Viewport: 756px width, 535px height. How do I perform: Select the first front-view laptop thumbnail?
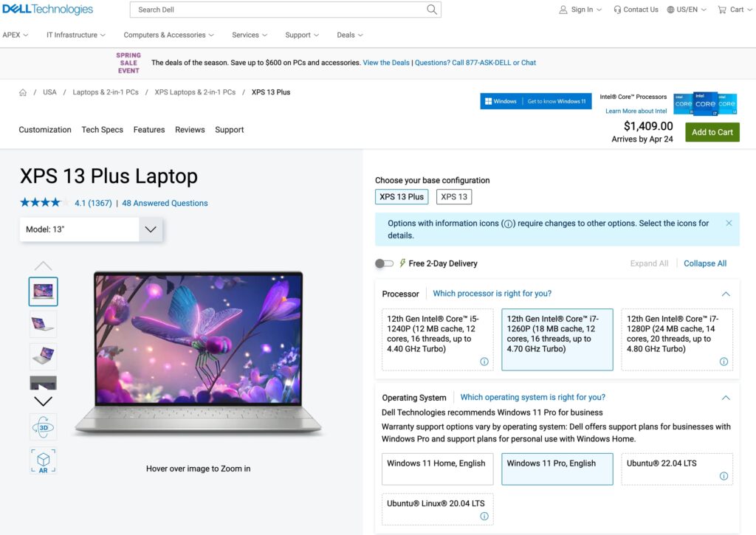coord(44,291)
